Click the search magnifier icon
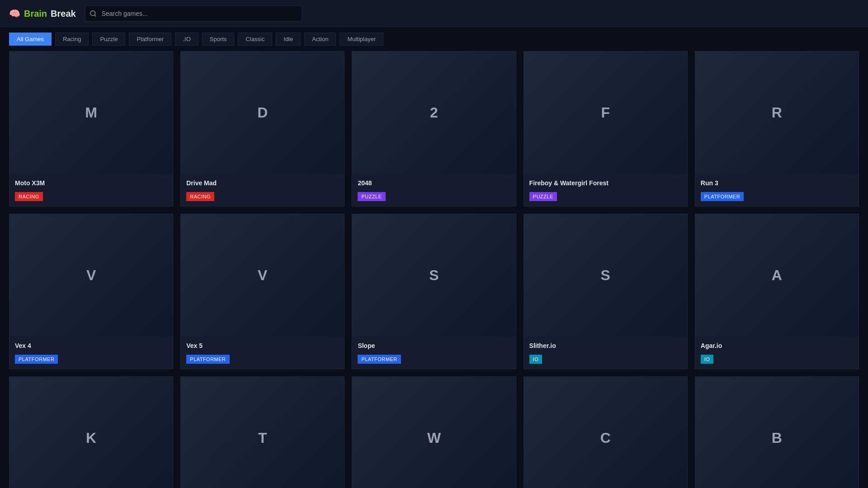The height and width of the screenshot is (488, 868). [93, 14]
